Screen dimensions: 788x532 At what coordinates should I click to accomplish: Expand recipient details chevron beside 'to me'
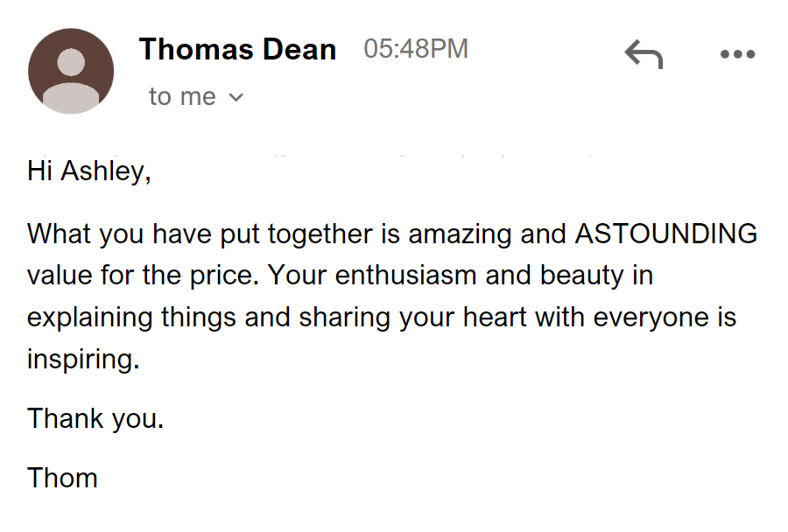point(236,98)
